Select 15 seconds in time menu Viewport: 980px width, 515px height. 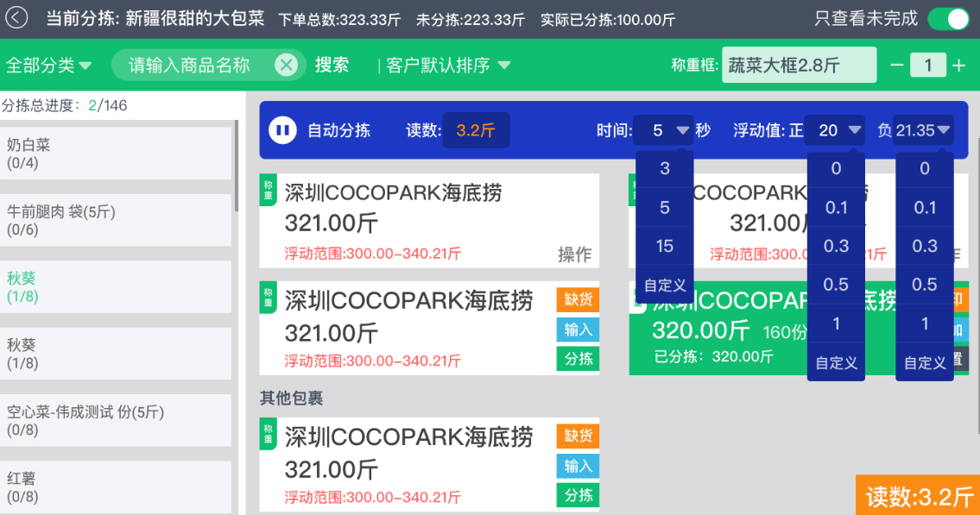point(664,246)
